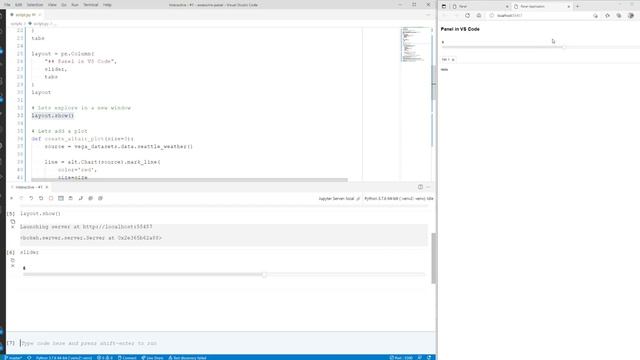Click the slider handle in the interactive window output
Image resolution: width=640 pixels, height=360 pixels.
click(264, 275)
